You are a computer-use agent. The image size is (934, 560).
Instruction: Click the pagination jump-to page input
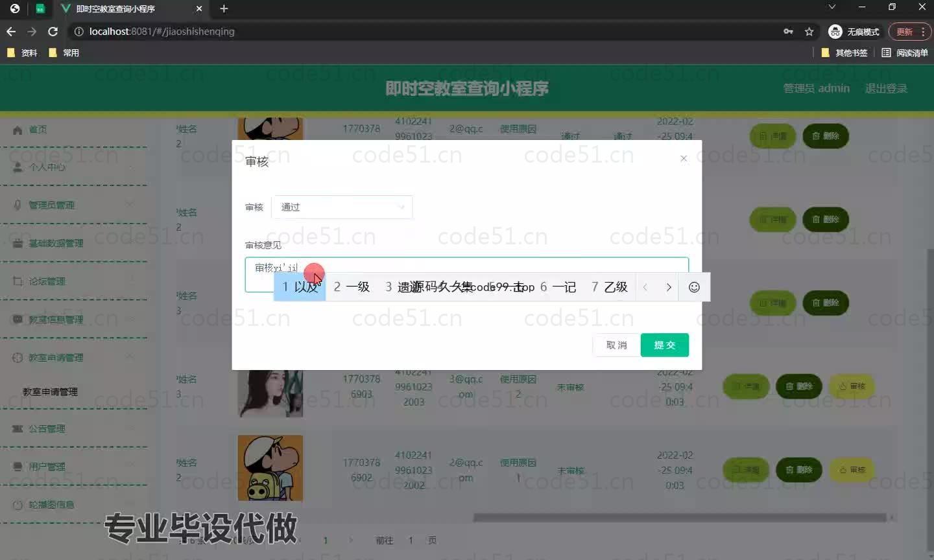coord(411,540)
